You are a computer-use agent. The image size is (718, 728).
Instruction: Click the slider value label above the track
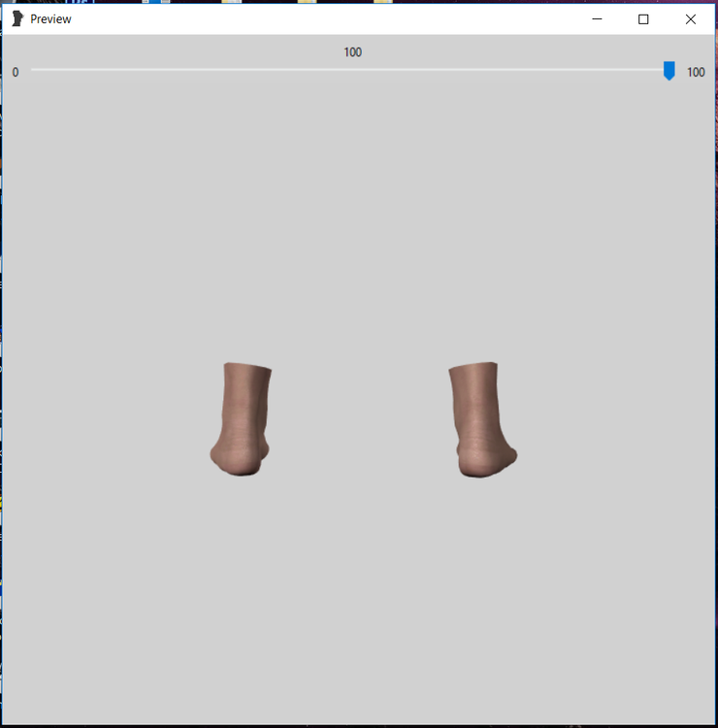(x=353, y=52)
